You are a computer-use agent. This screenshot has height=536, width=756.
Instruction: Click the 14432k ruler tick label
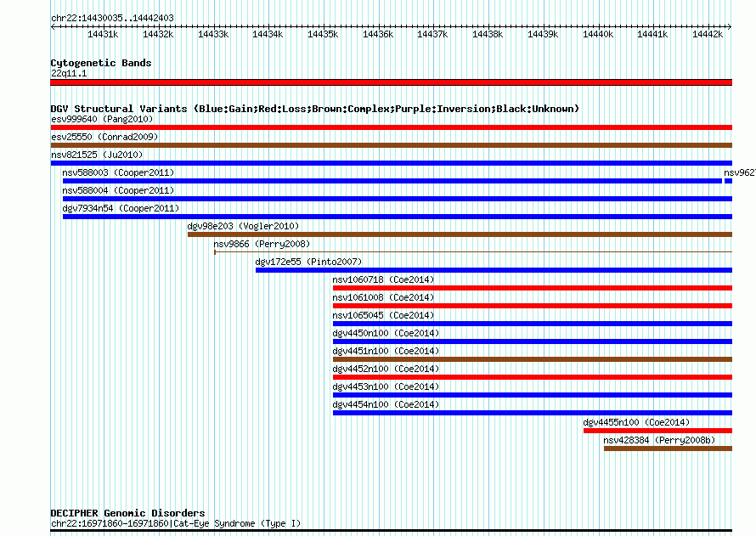click(158, 34)
